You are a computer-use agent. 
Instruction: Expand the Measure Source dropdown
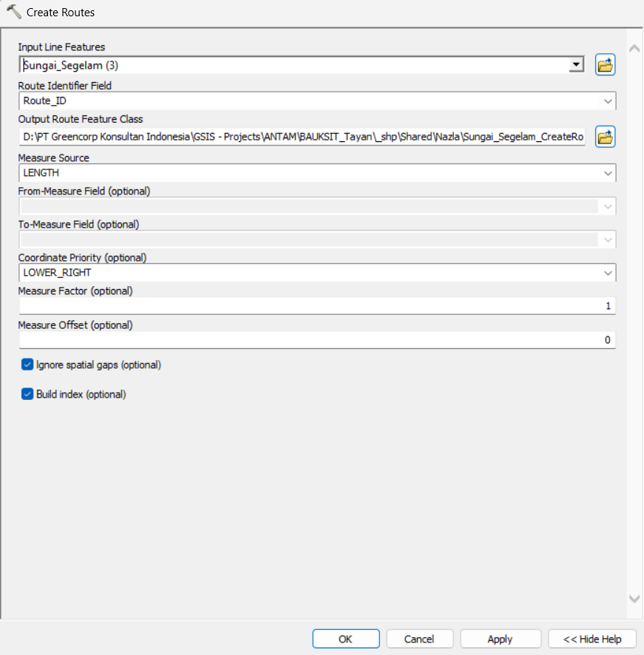pos(608,173)
